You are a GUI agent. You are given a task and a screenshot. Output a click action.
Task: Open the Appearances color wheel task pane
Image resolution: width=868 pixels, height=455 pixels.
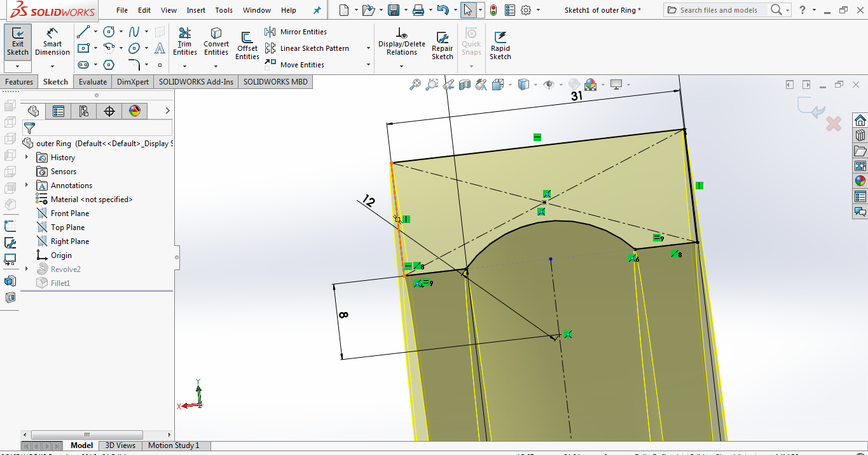(x=860, y=180)
